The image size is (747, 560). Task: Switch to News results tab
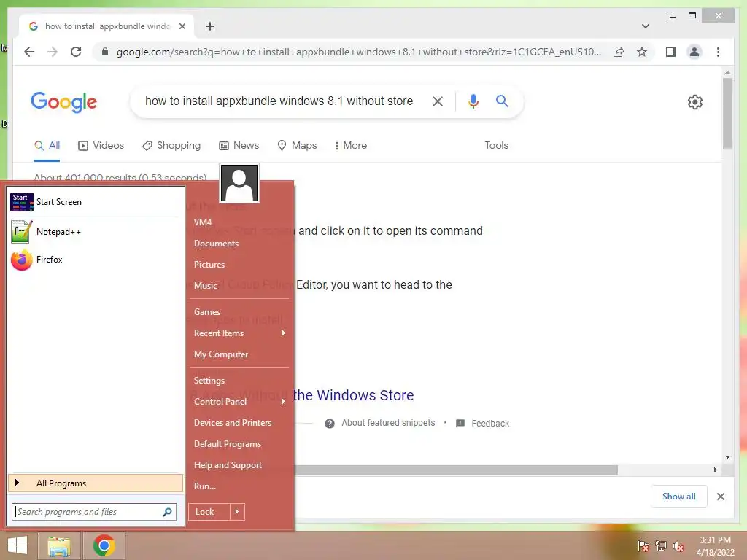click(x=239, y=146)
